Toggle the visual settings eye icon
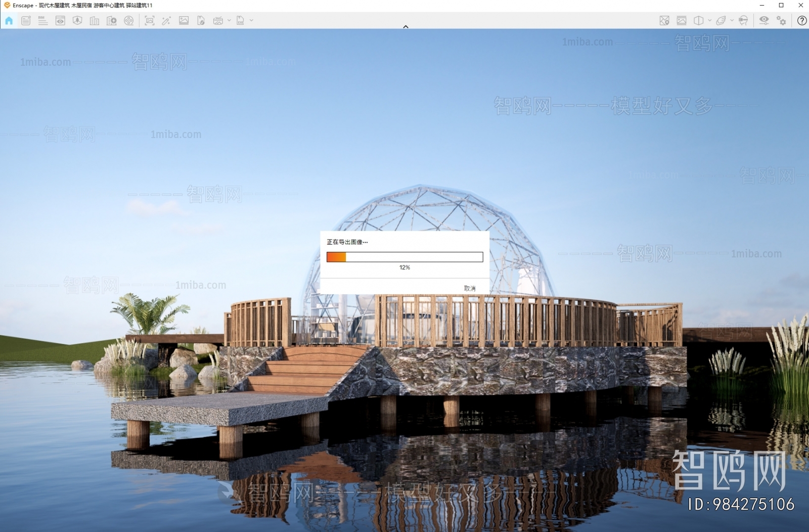809x532 pixels. 764,21
